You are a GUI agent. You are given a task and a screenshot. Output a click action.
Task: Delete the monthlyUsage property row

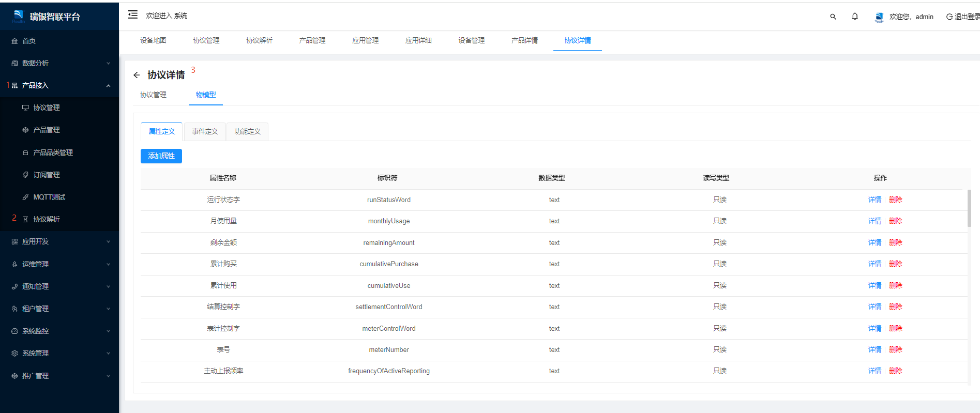point(895,221)
